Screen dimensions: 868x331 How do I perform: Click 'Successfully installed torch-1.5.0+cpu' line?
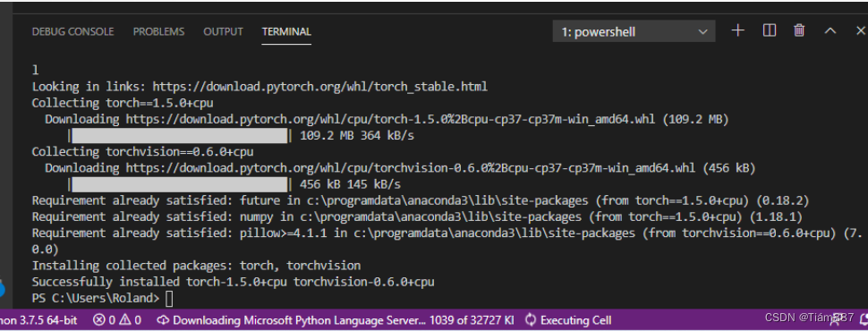coord(233,282)
